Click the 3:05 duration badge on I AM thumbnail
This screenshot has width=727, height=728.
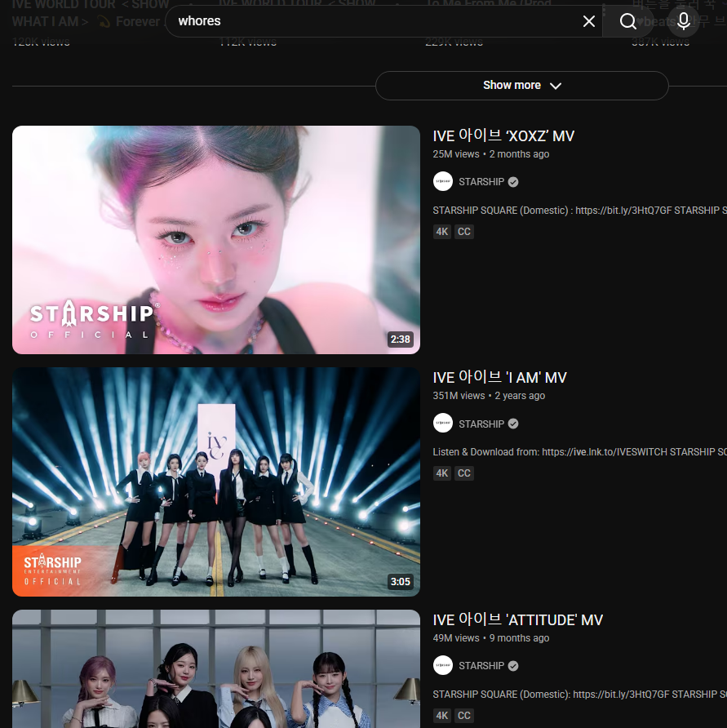click(400, 582)
